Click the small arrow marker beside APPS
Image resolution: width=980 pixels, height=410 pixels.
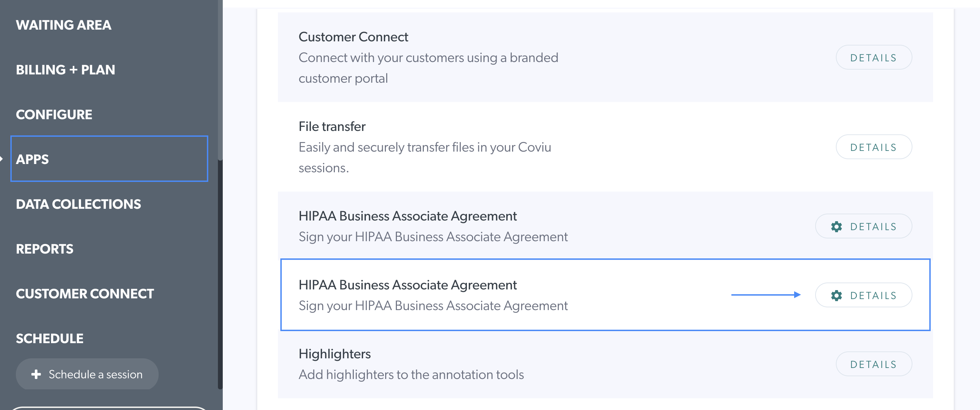(x=1, y=159)
